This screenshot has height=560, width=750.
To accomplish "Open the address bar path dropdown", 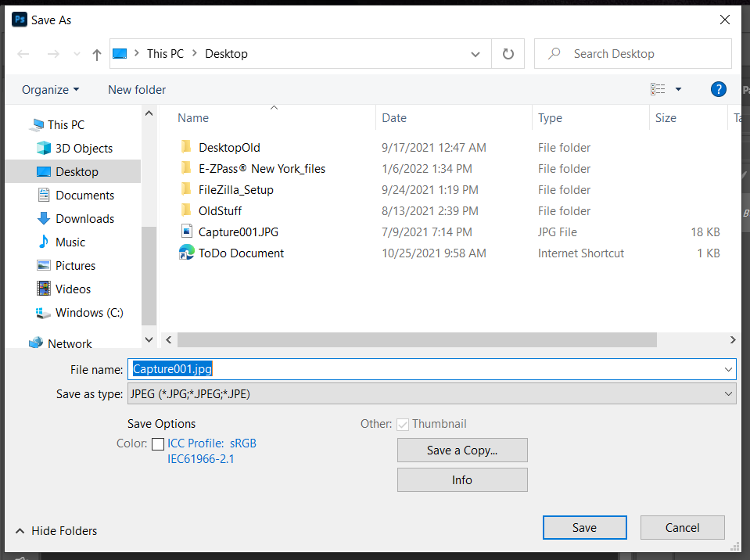I will (475, 54).
